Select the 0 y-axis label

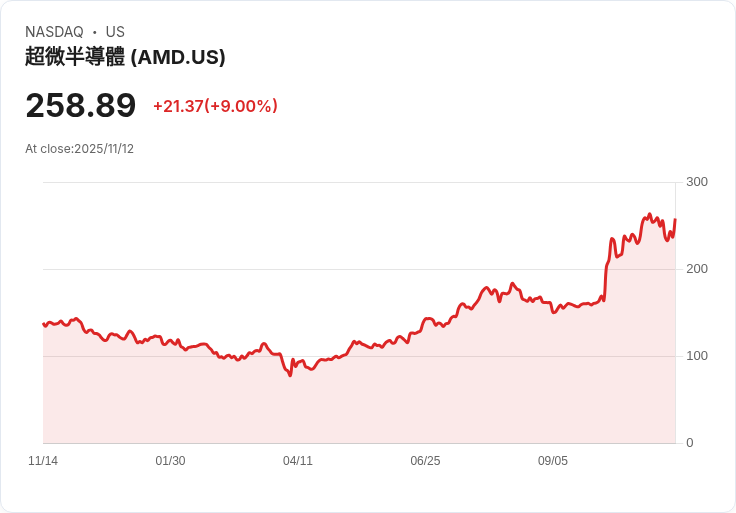689,443
